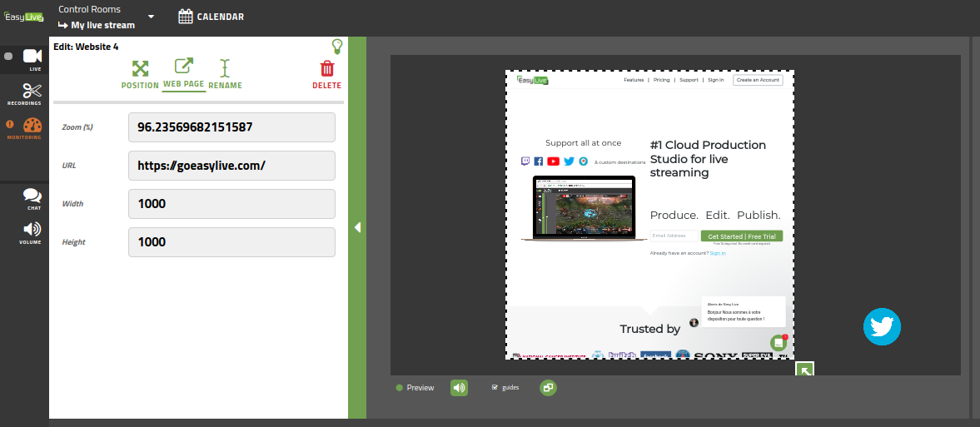
Task: Click the Width input field
Action: tap(231, 204)
